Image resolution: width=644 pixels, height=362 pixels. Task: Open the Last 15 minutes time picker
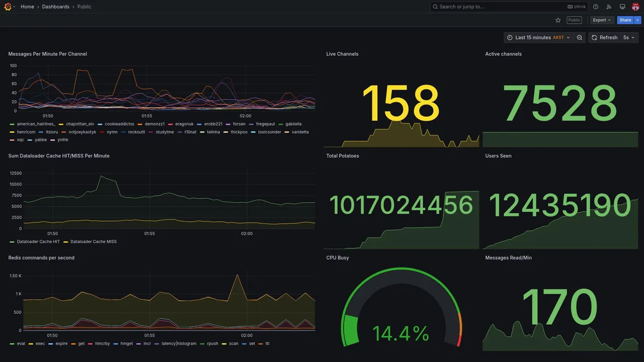pyautogui.click(x=538, y=38)
